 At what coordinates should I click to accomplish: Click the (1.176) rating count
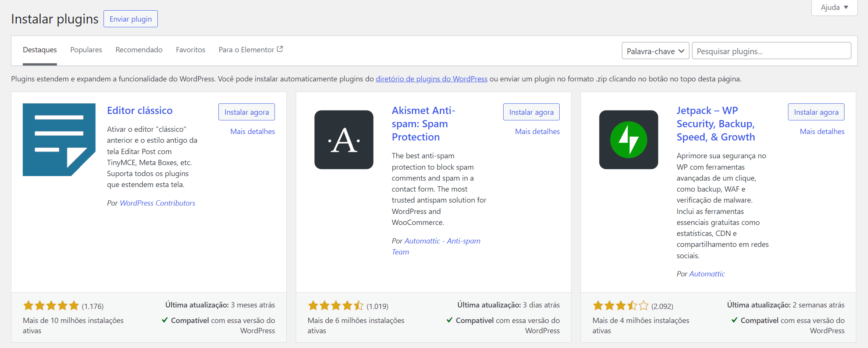(93, 306)
